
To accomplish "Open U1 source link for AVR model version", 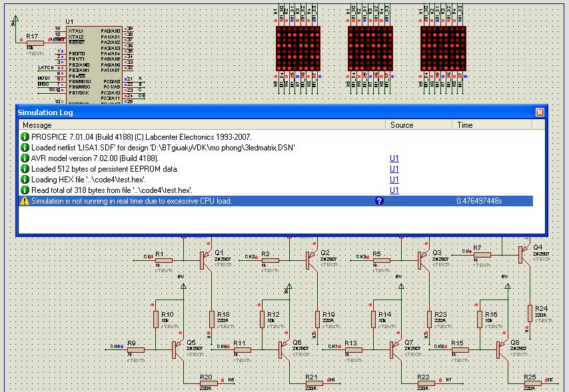I will [394, 158].
